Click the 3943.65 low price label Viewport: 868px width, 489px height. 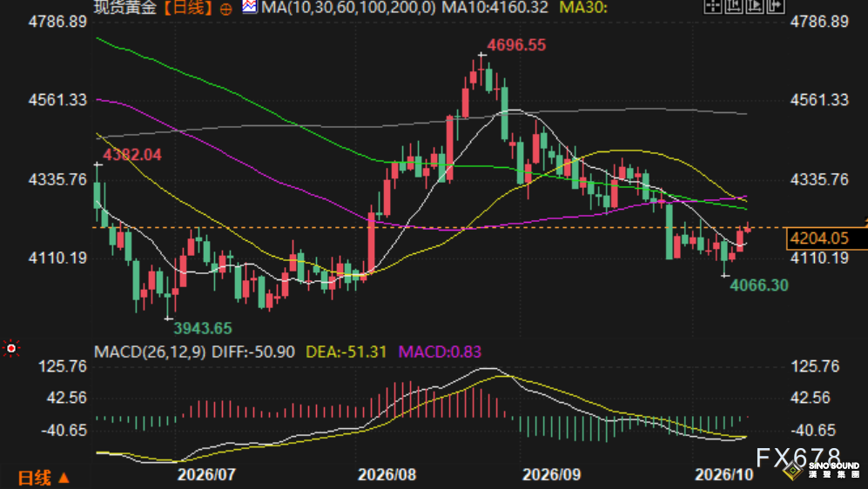coord(203,329)
